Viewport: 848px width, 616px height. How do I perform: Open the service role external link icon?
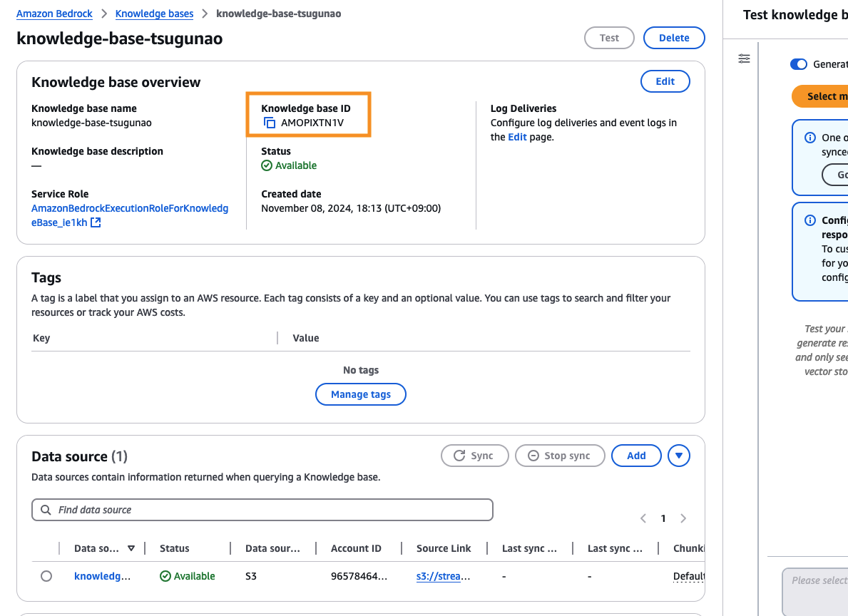(x=95, y=222)
